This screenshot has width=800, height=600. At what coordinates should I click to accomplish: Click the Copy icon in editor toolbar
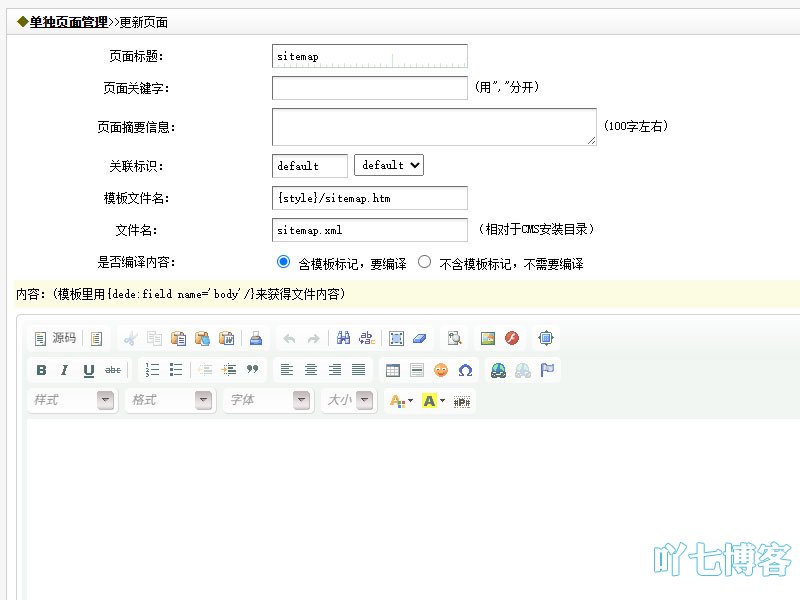tap(154, 338)
